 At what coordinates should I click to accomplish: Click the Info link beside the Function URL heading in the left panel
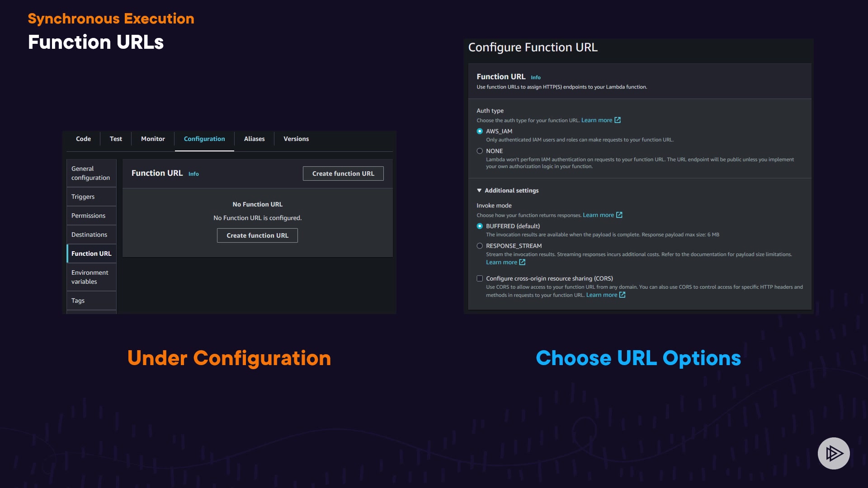coord(193,174)
